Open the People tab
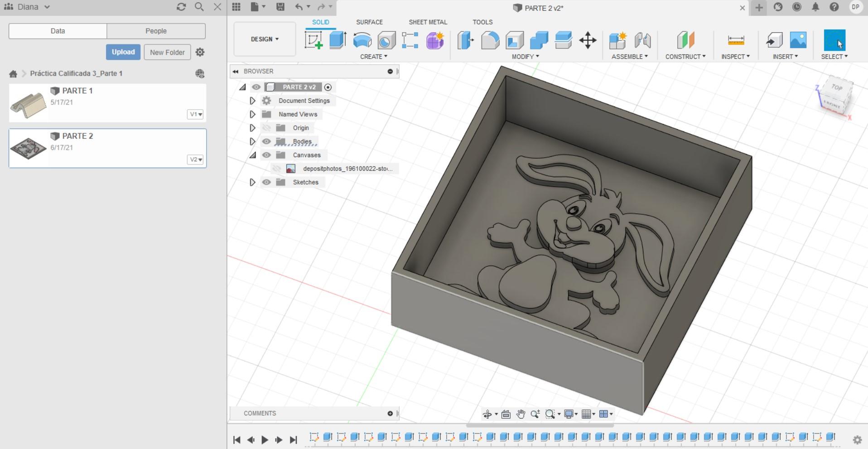 pyautogui.click(x=156, y=31)
